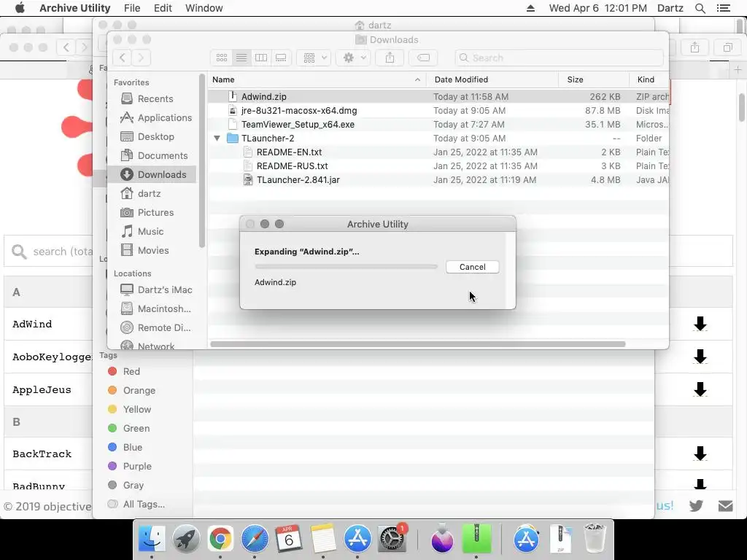This screenshot has height=560, width=747.
Task: Click the Finder search field
Action: (559, 58)
